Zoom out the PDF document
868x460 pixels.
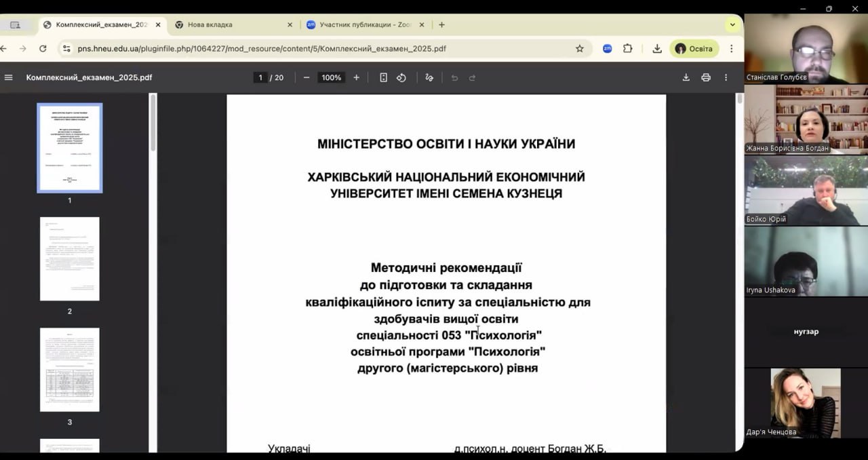click(307, 77)
